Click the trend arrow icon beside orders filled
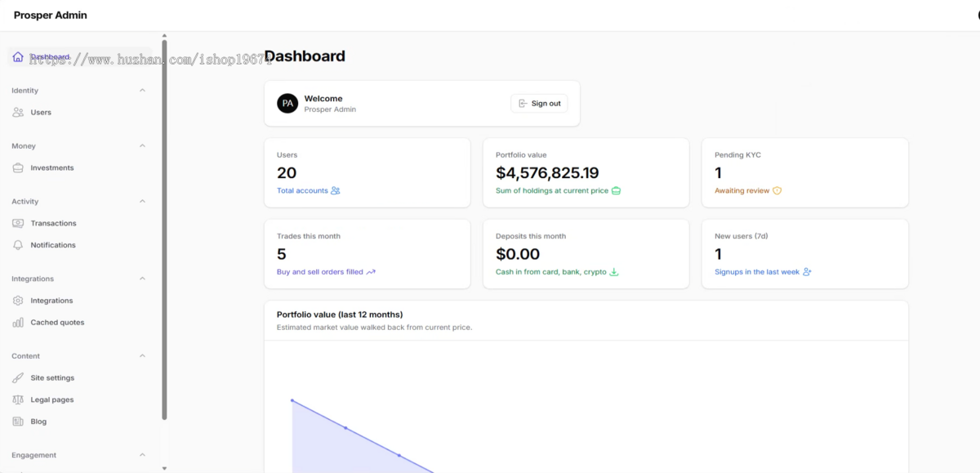This screenshot has width=980, height=473. click(x=371, y=272)
